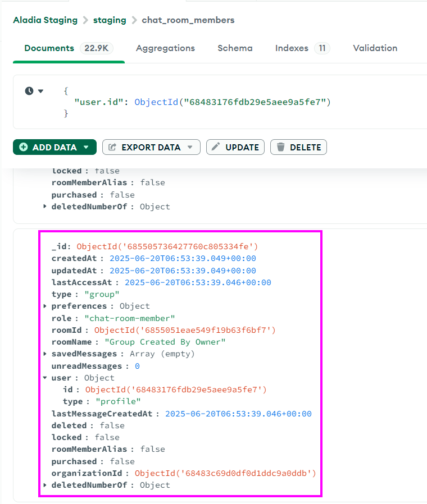Image resolution: width=427 pixels, height=504 pixels.
Task: Click the Indexes count badge 11
Action: click(x=322, y=48)
